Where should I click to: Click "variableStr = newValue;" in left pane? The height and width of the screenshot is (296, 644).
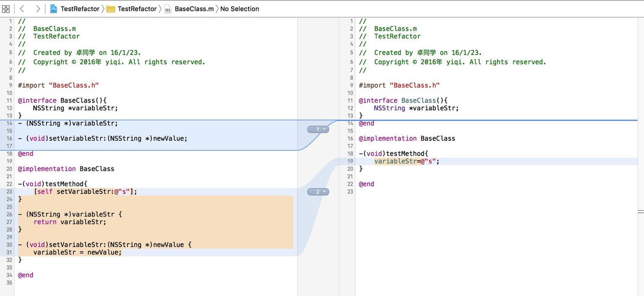click(x=77, y=252)
